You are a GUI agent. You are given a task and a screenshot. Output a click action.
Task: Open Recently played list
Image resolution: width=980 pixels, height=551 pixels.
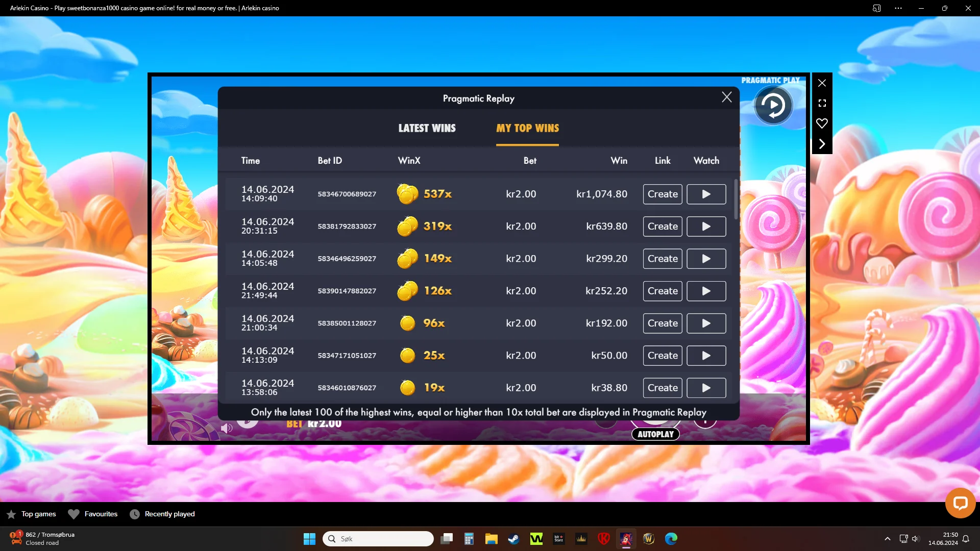(x=162, y=514)
